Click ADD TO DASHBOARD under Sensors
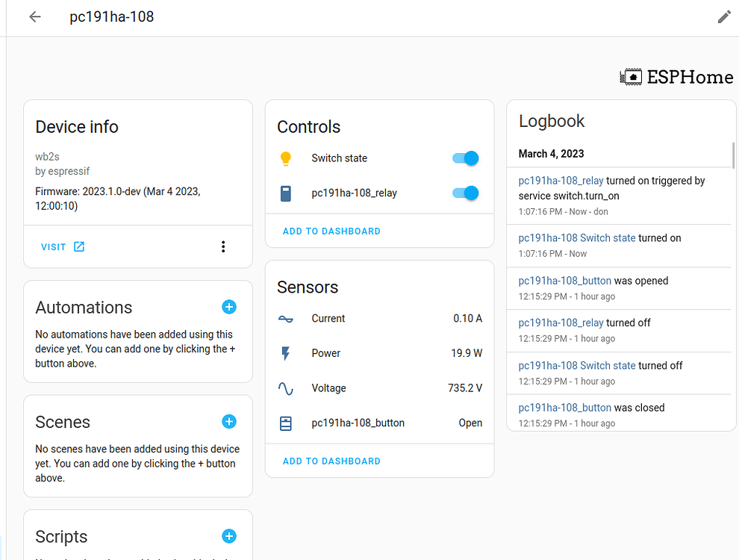 pyautogui.click(x=331, y=461)
